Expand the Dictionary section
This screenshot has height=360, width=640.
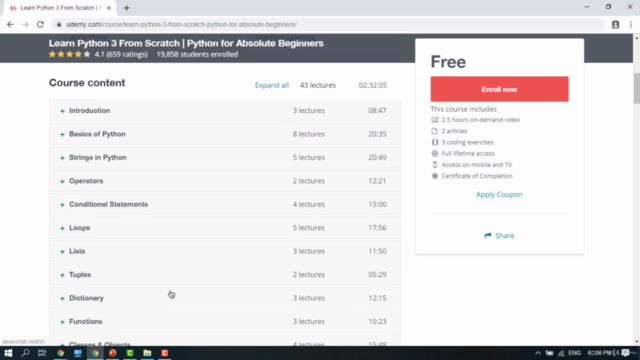pos(225,298)
